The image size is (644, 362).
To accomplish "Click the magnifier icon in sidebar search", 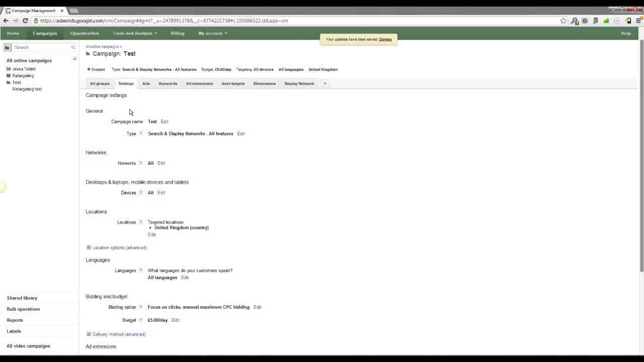I will tap(73, 47).
